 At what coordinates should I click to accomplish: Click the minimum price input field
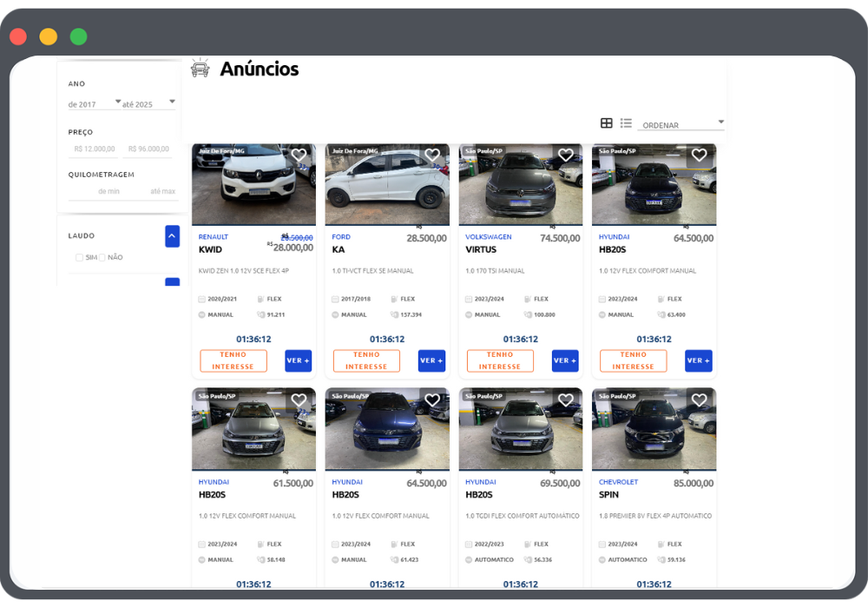pyautogui.click(x=95, y=149)
